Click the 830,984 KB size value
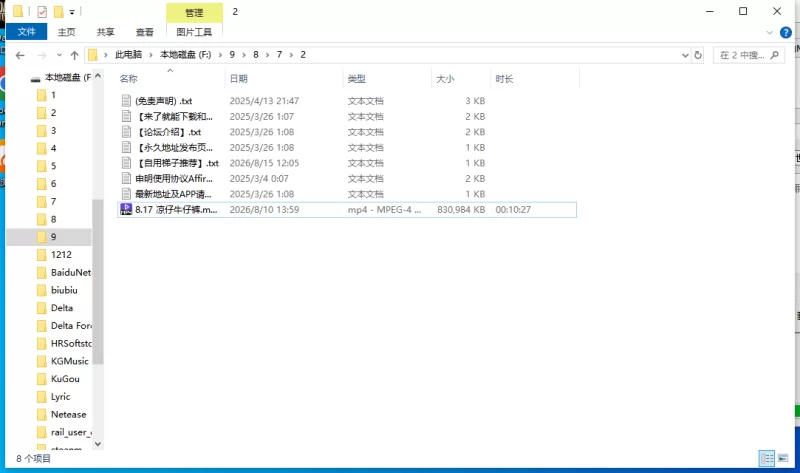Image resolution: width=800 pixels, height=473 pixels. tap(461, 210)
